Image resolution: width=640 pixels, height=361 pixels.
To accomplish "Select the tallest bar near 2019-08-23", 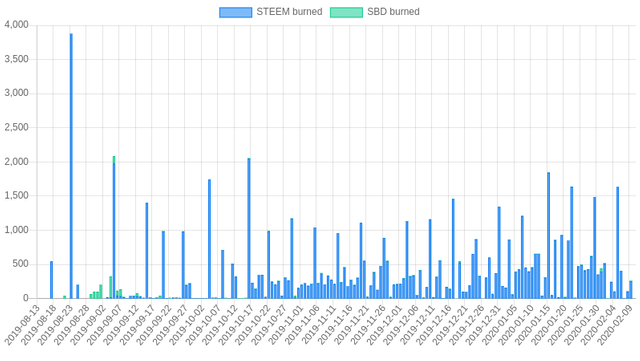I will [x=71, y=166].
